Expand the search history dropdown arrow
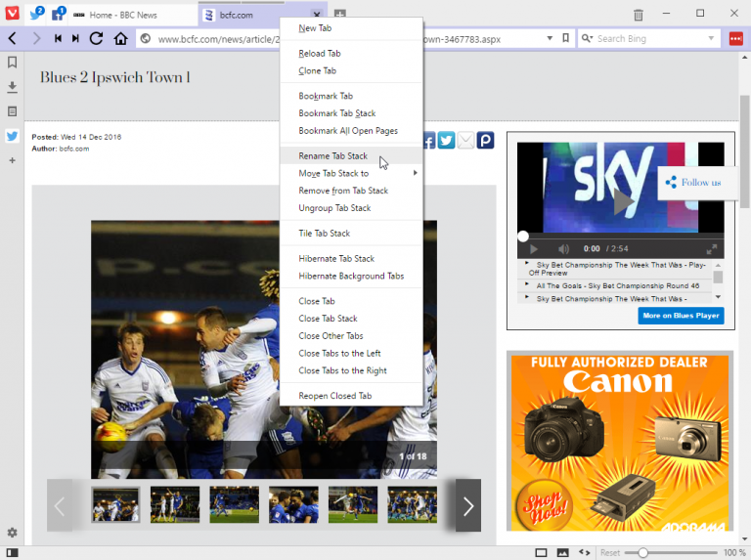The height and width of the screenshot is (560, 751). [711, 38]
